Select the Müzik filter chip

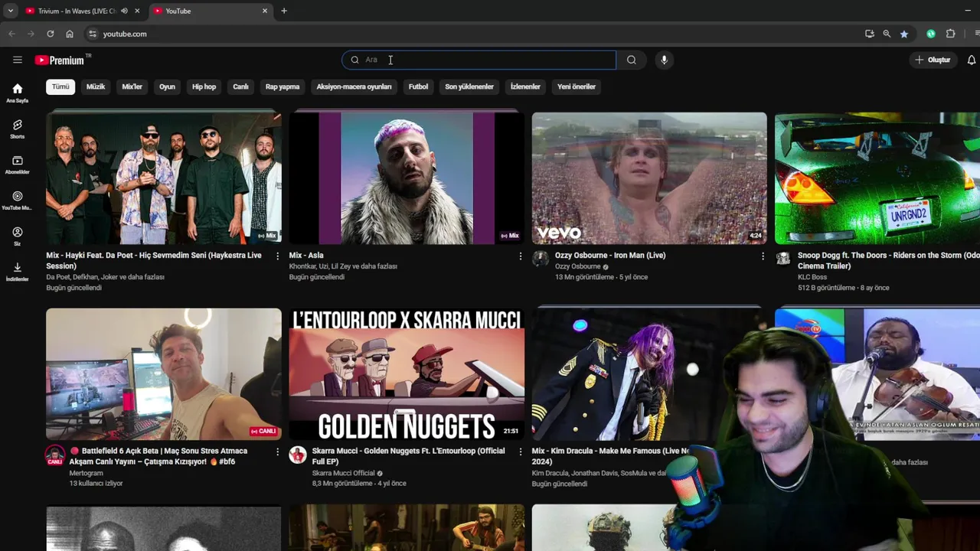coord(96,86)
